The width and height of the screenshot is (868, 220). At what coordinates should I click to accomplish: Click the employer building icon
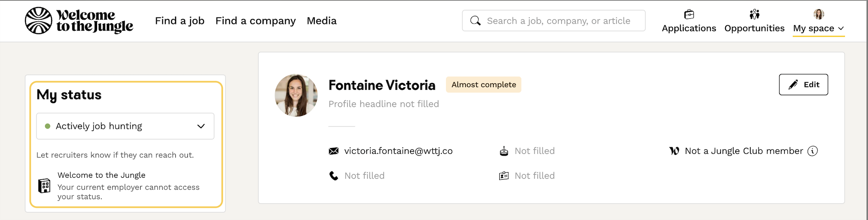tap(44, 186)
